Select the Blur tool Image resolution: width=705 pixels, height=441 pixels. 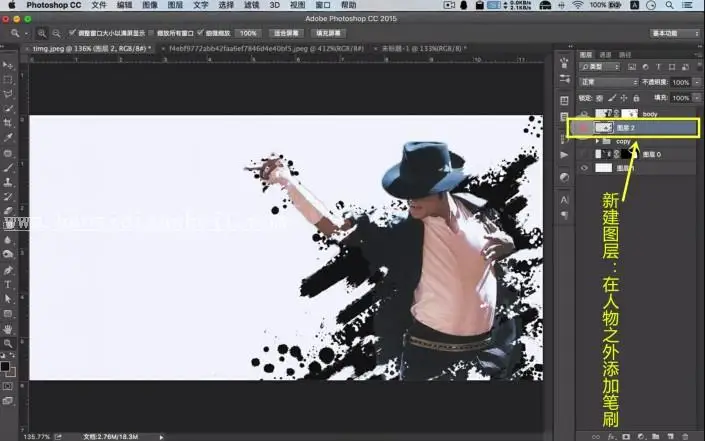pyautogui.click(x=8, y=240)
